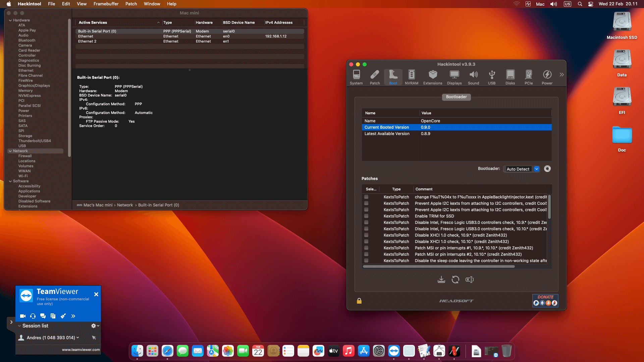Open the Framebuffer menu
644x362 pixels.
pos(106,4)
